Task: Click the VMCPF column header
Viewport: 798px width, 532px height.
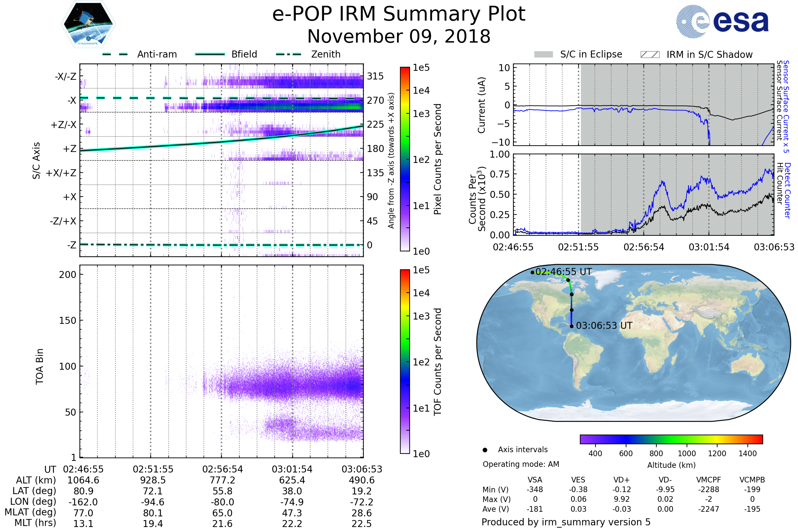Action: [709, 480]
